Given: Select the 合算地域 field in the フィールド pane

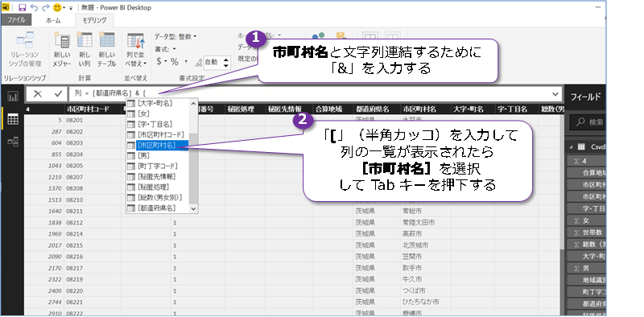Looking at the screenshot, I should click(x=586, y=173).
